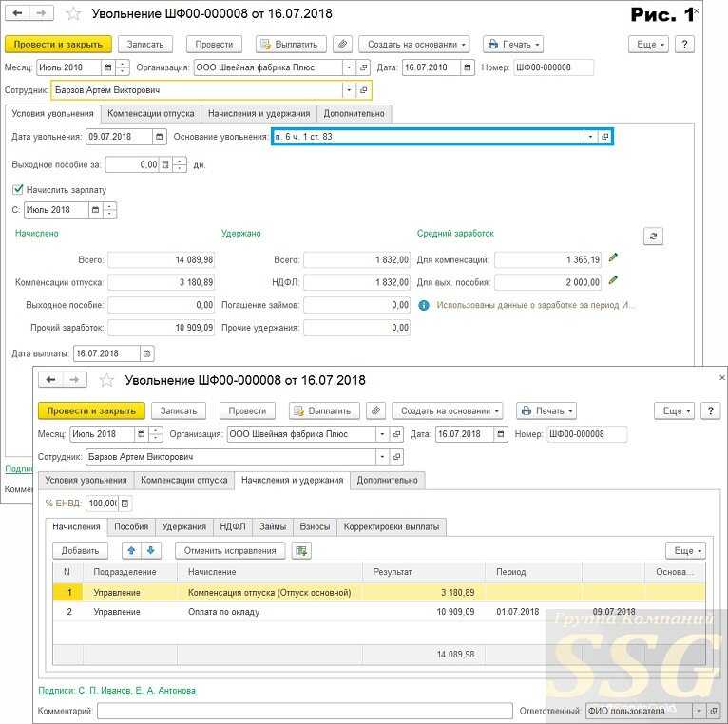Click Провести и закрыть in upper window

(x=58, y=44)
